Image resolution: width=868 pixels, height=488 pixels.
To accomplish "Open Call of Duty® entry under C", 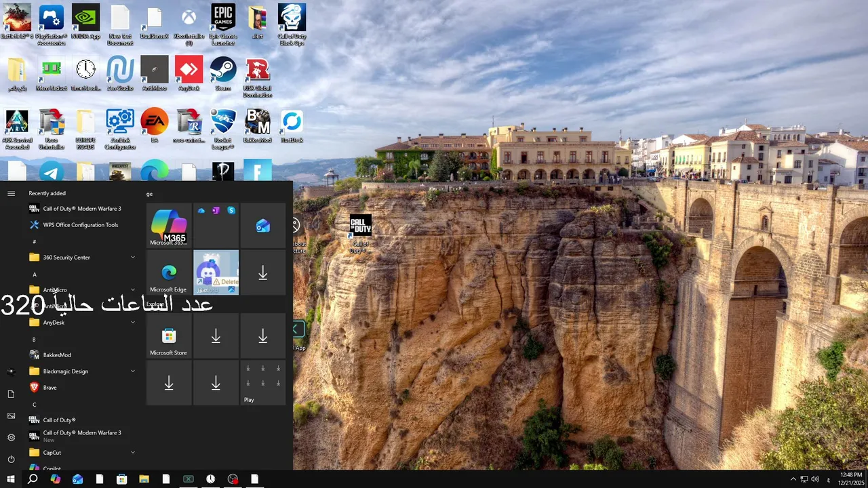I will [81, 420].
